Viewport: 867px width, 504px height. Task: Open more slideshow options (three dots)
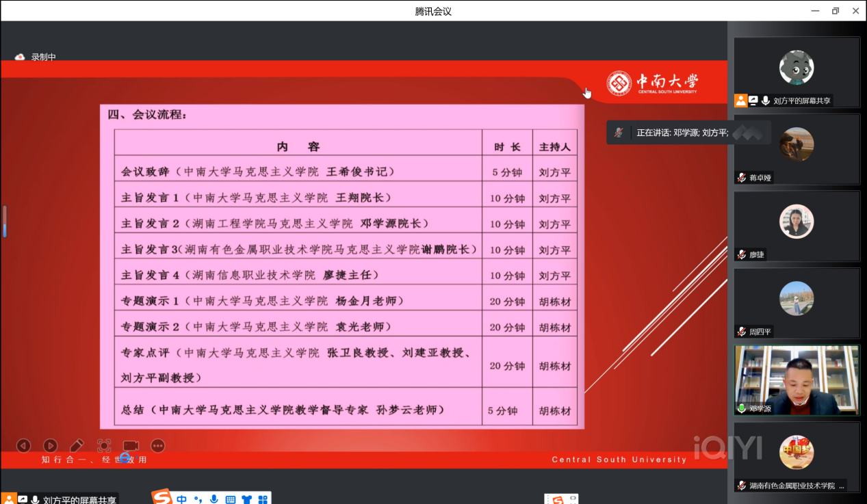tap(157, 446)
